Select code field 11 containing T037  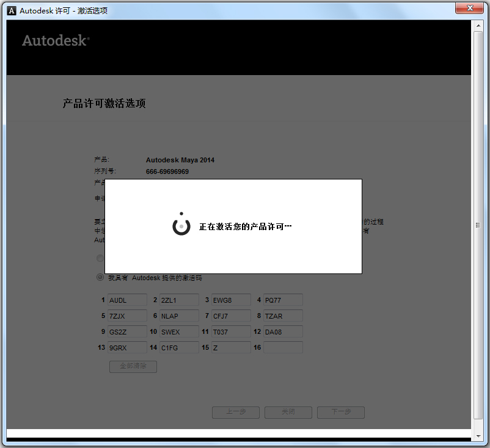(x=231, y=331)
